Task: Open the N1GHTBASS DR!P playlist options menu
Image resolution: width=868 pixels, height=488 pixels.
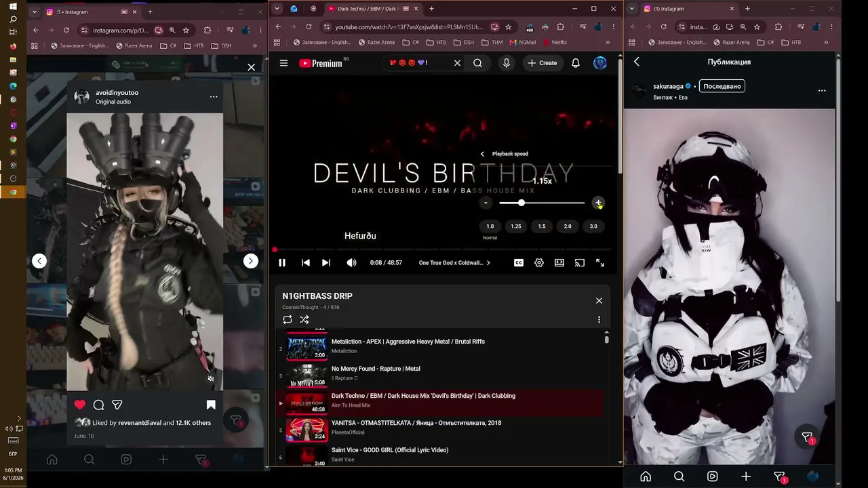Action: tap(599, 319)
